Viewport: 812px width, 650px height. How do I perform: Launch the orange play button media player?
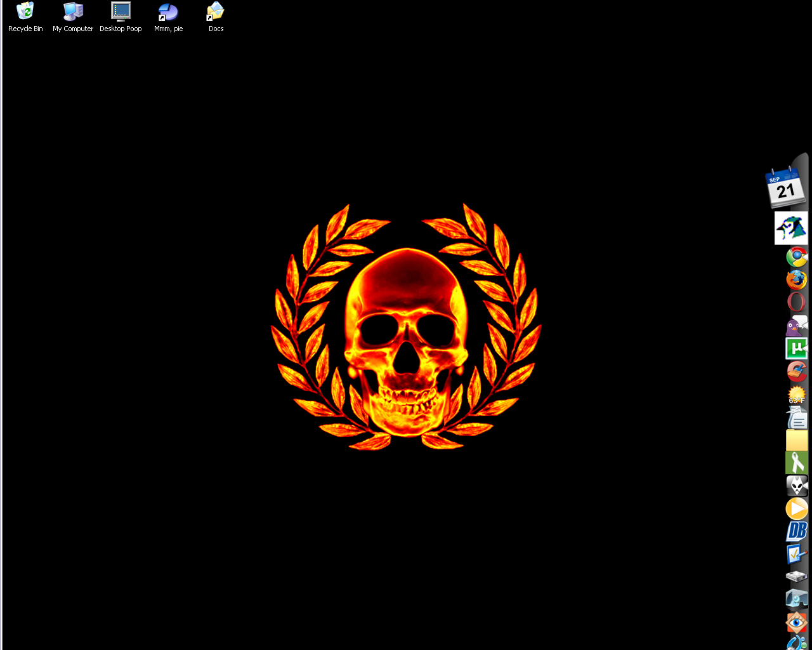click(797, 508)
